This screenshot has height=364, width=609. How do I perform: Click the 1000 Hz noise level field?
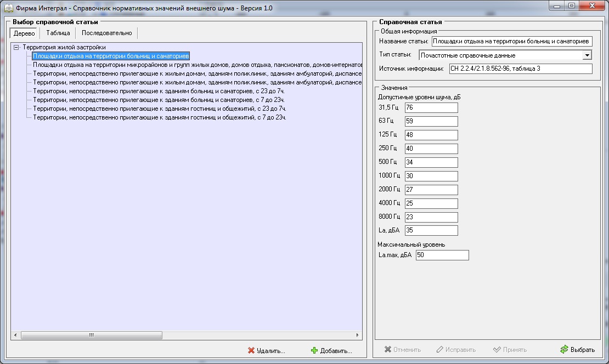[431, 176]
